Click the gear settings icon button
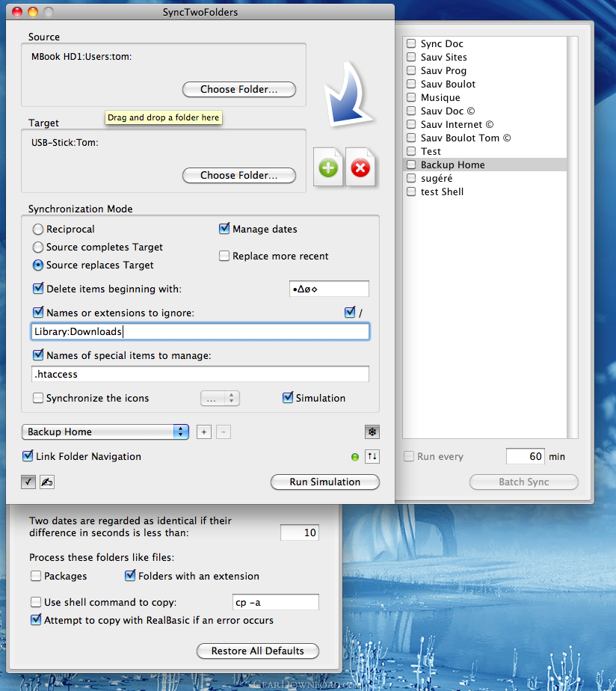The image size is (616, 691). pyautogui.click(x=372, y=432)
